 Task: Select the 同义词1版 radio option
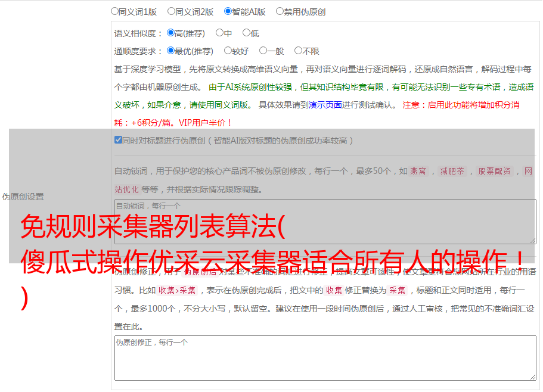pos(114,11)
